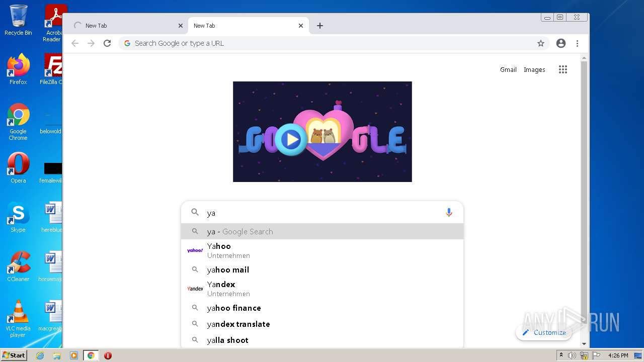Click scrollbar up arrow

[x=584, y=57]
